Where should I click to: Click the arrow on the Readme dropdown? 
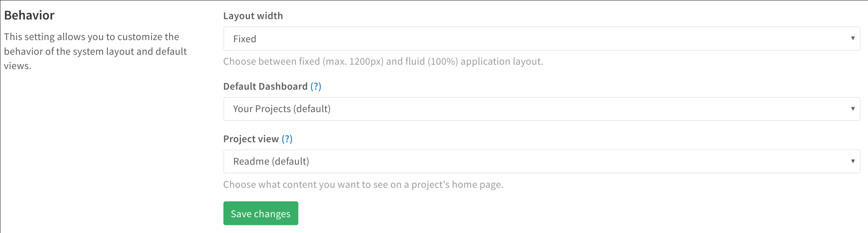[853, 161]
